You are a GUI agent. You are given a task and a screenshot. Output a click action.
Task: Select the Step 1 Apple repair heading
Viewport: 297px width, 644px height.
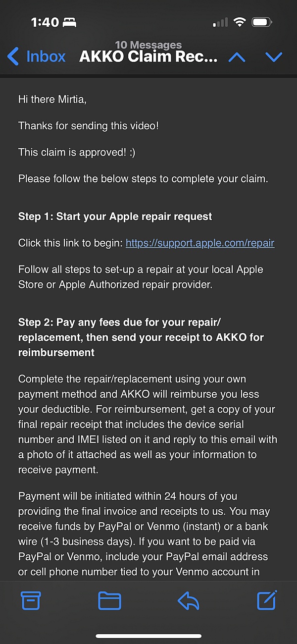tap(115, 216)
